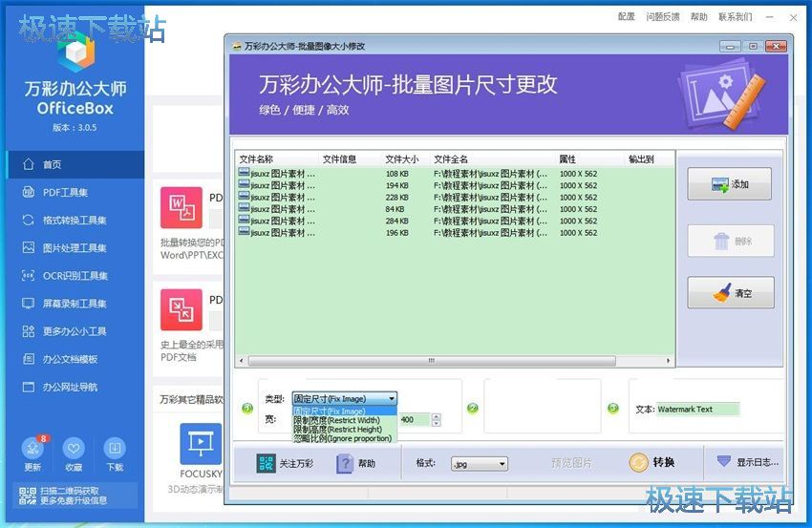
Task: Click the 收藏 favorites heart icon
Action: coord(74,449)
